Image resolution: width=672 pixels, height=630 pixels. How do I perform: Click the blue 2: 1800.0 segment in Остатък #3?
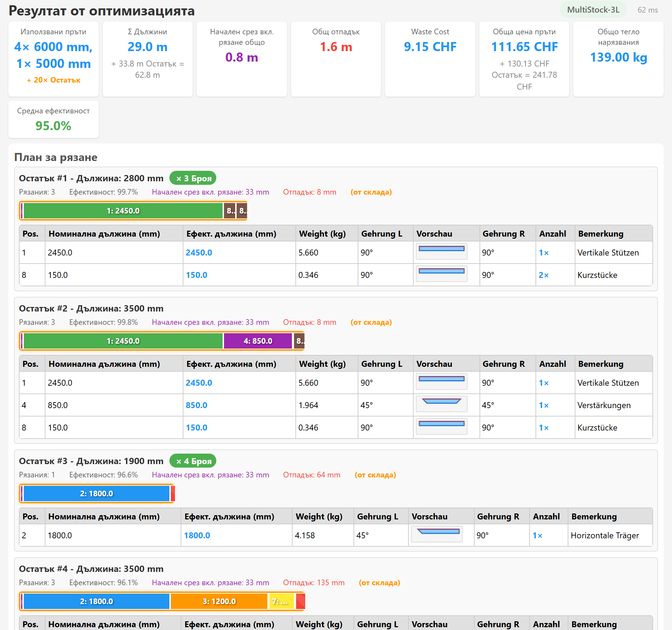(97, 493)
